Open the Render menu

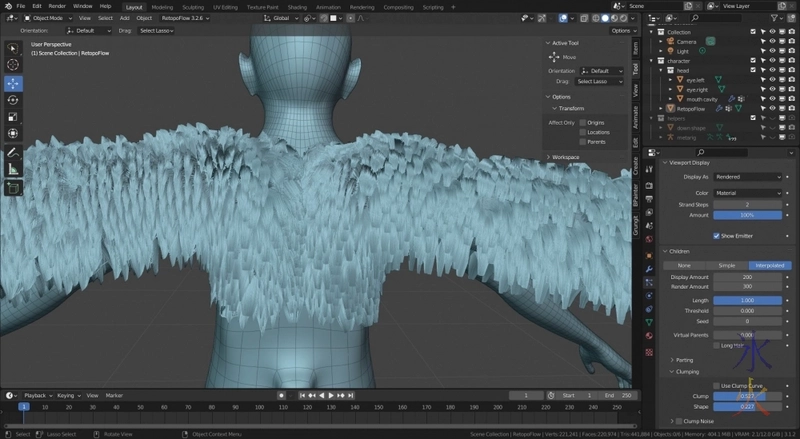tap(57, 6)
